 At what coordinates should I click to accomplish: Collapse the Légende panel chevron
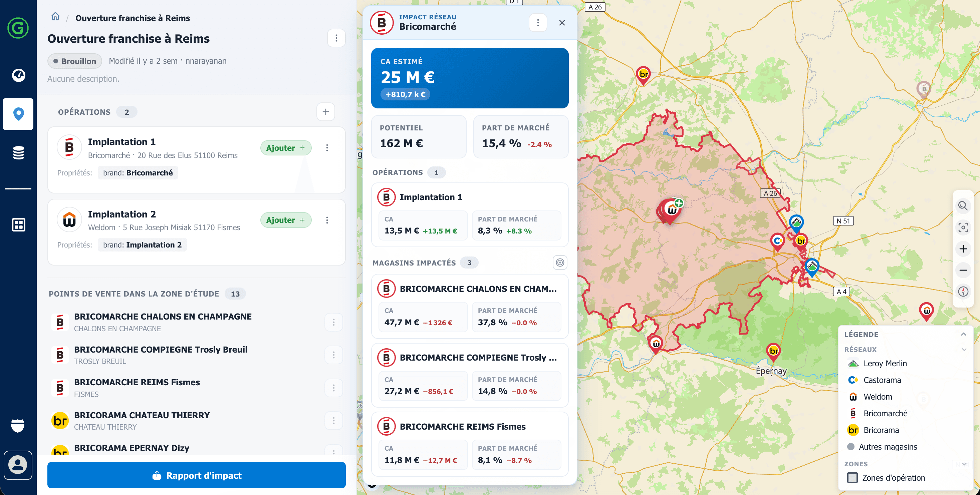(963, 334)
